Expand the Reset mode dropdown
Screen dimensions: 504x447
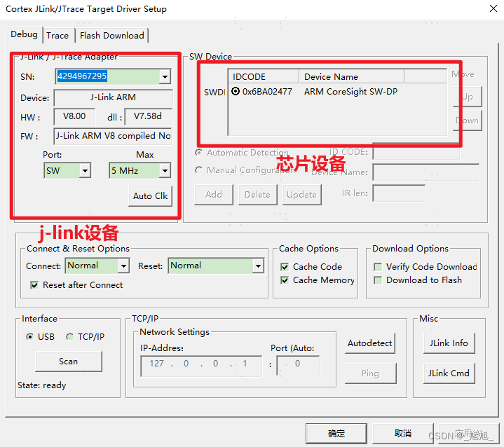pos(258,266)
